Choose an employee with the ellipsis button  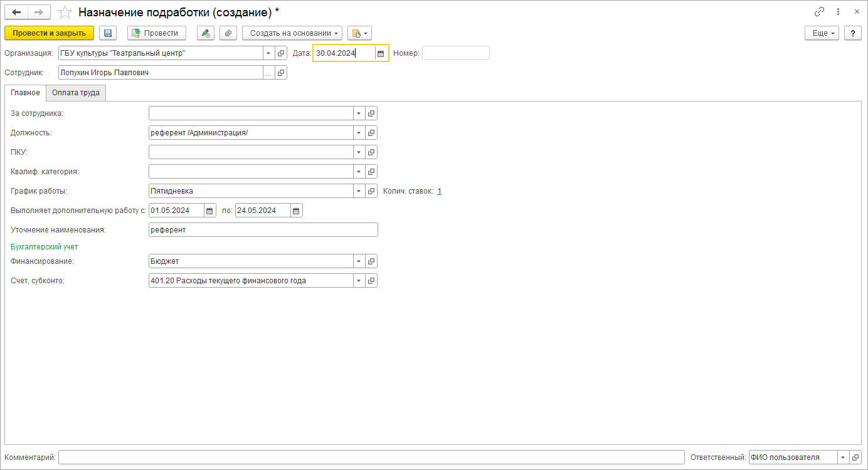(269, 73)
